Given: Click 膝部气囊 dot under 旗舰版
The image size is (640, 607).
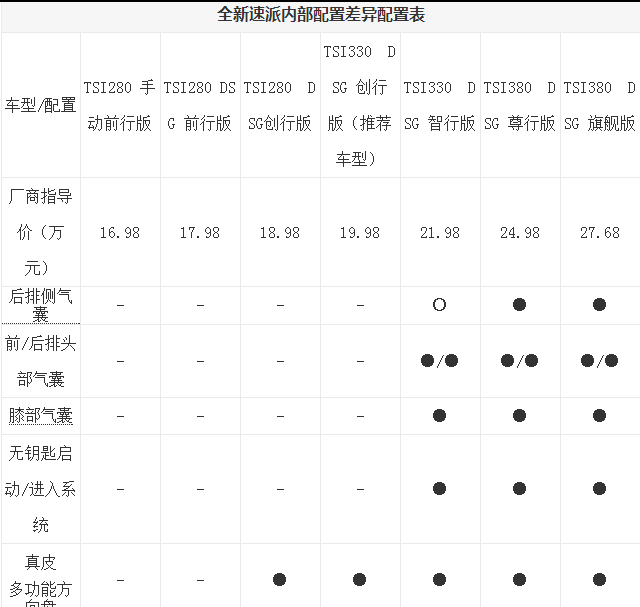Looking at the screenshot, I should coord(599,416).
